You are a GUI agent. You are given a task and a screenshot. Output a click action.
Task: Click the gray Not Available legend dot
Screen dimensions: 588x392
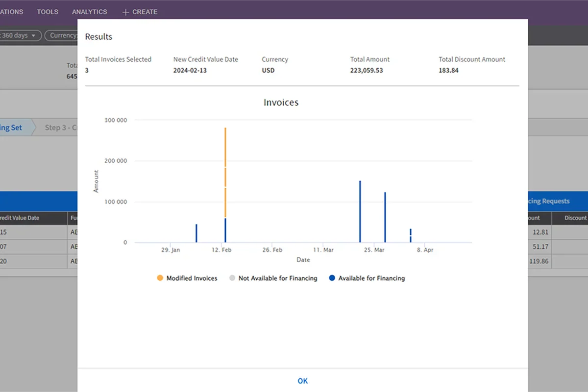232,278
